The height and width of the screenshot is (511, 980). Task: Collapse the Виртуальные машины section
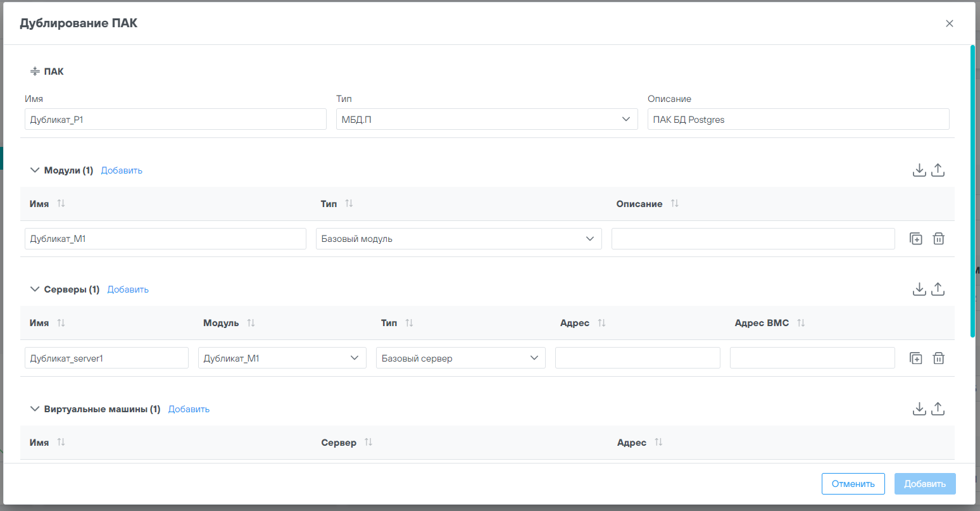pyautogui.click(x=35, y=409)
